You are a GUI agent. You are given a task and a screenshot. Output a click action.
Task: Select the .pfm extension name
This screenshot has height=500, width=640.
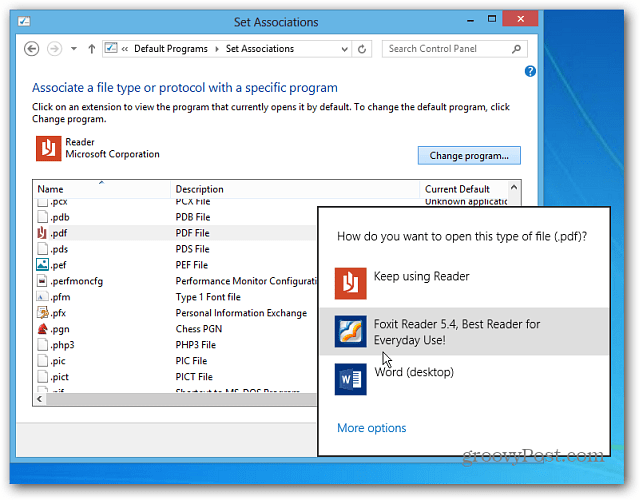tap(60, 297)
